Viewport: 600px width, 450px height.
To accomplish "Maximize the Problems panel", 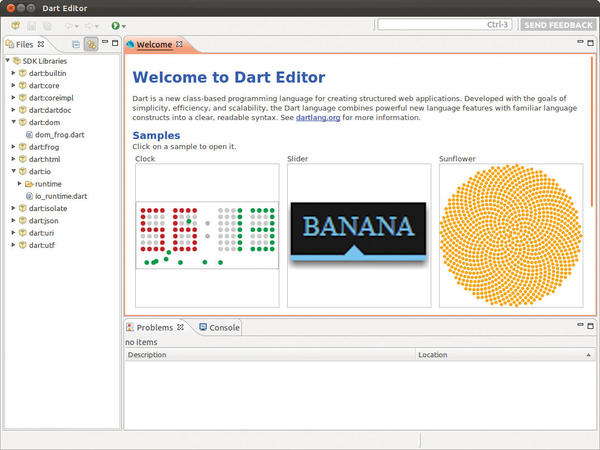I will 590,326.
